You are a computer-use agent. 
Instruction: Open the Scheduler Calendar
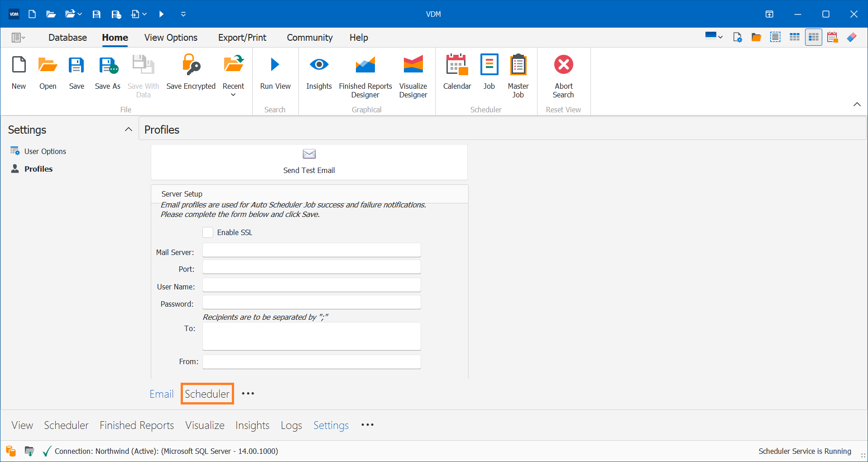pos(457,73)
